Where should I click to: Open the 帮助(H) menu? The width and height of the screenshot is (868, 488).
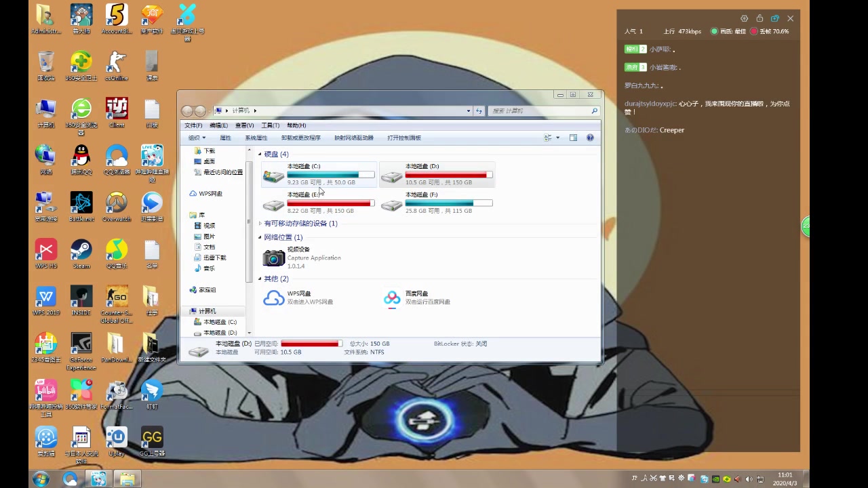[x=296, y=125]
